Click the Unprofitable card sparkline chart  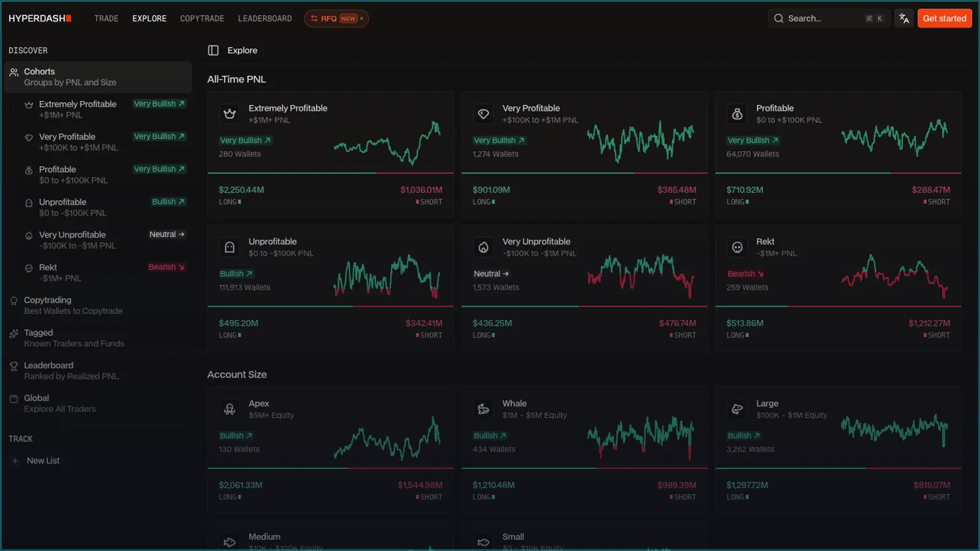(x=387, y=276)
